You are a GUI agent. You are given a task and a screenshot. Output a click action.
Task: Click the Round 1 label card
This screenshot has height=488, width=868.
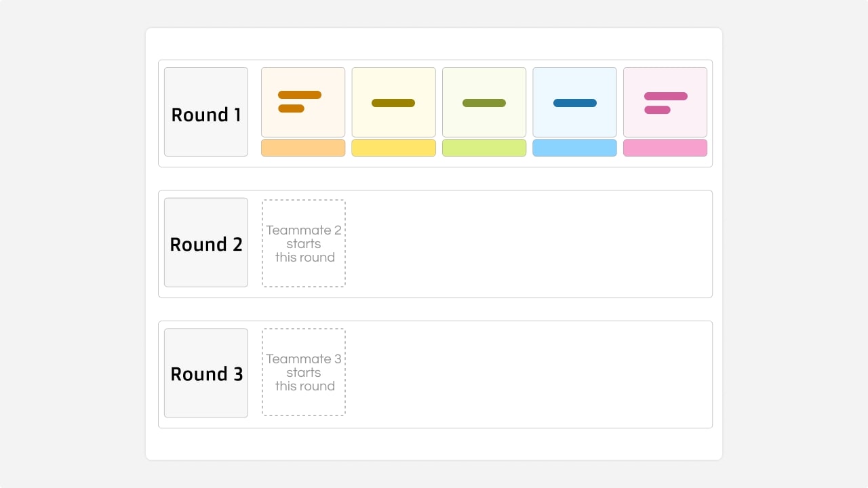(x=206, y=112)
